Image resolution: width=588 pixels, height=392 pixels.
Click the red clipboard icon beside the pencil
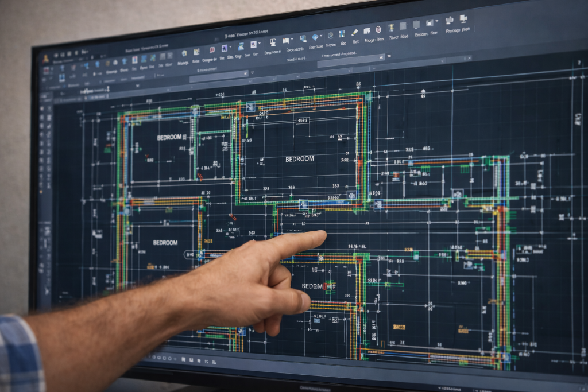click(x=378, y=30)
